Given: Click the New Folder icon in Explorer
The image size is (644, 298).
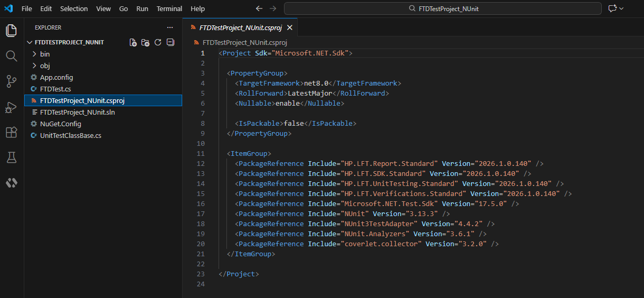Looking at the screenshot, I should click(x=145, y=42).
